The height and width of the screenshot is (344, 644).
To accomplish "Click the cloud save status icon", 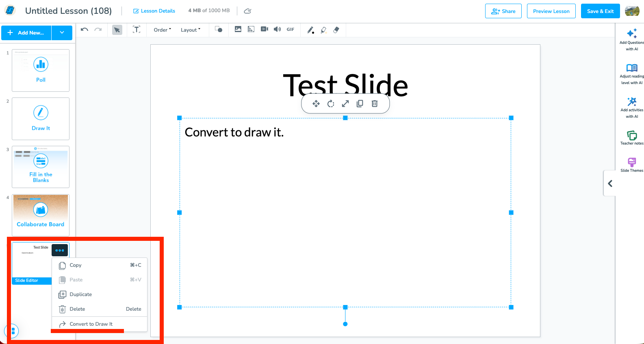I will (x=247, y=11).
